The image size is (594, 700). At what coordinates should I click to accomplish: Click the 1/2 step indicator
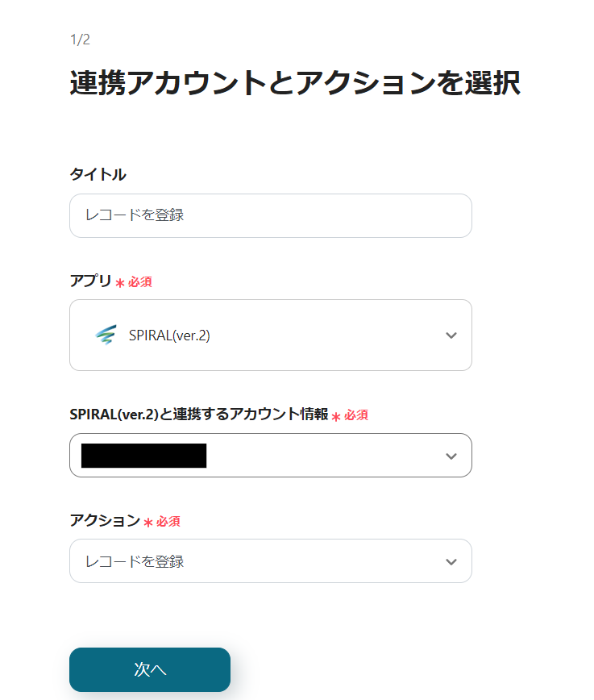(80, 40)
